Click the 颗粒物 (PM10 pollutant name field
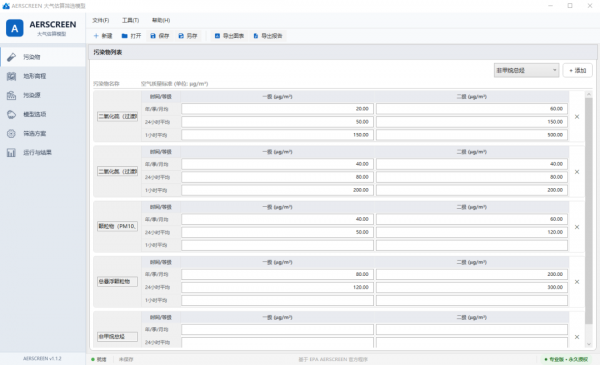 (117, 226)
